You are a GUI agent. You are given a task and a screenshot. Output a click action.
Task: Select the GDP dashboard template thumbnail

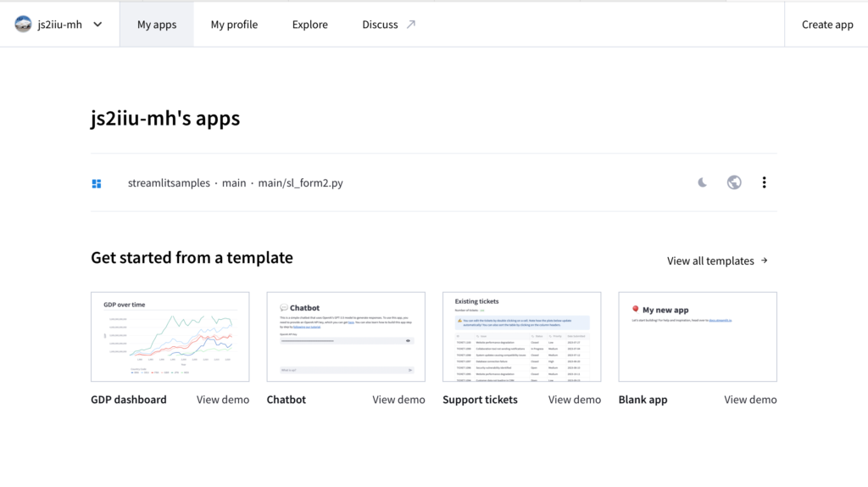(x=170, y=337)
